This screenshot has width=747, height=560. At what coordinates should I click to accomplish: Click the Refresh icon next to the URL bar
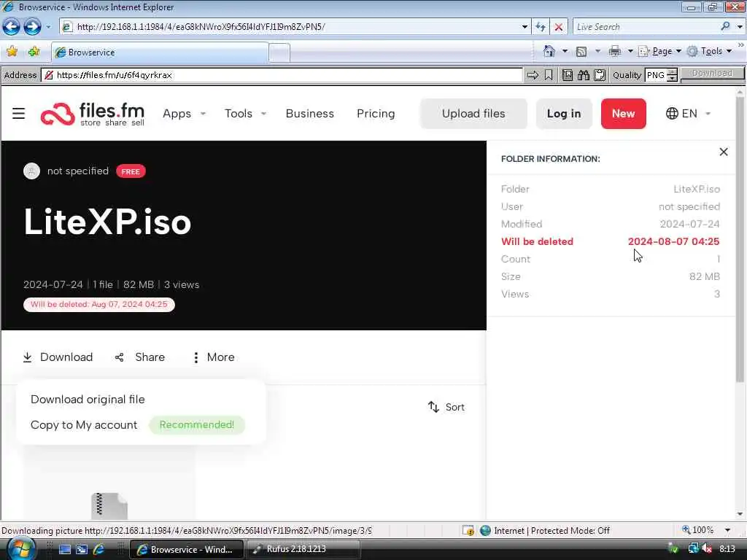tap(541, 27)
